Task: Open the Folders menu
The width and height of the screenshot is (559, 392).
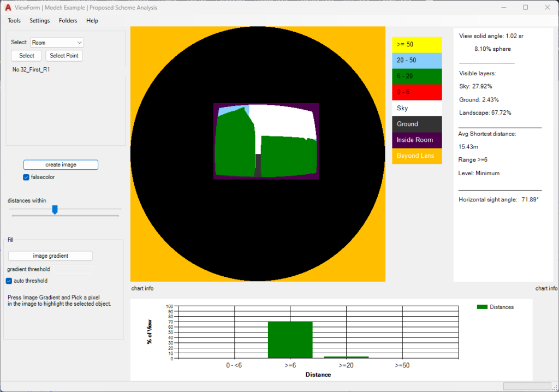Action: click(x=68, y=21)
